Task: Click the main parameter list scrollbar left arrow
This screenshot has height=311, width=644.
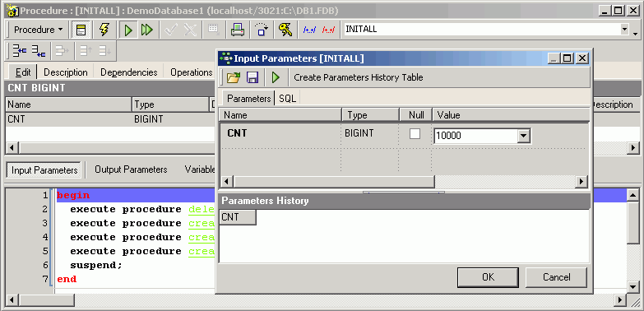Action: coord(12,148)
